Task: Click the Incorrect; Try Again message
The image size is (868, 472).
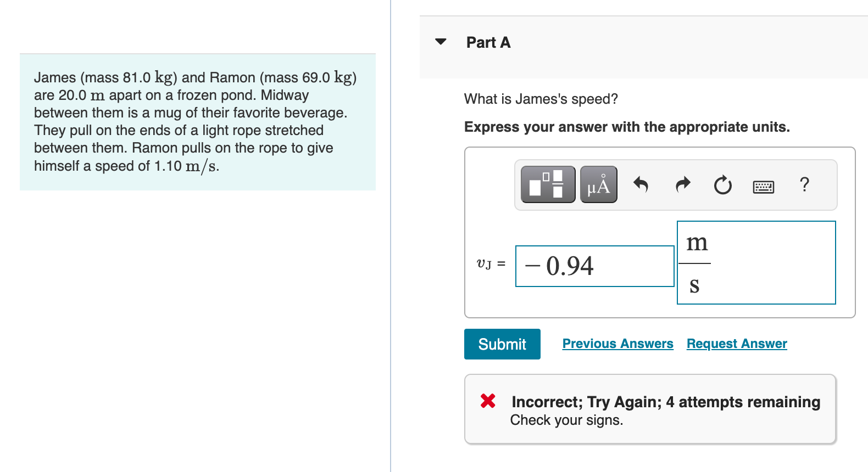Action: coord(665,401)
